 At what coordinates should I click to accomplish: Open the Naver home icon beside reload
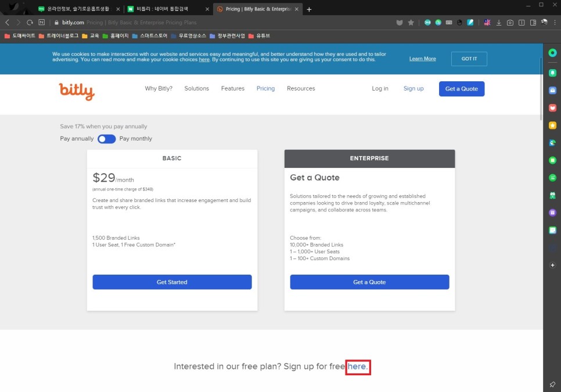click(x=41, y=22)
